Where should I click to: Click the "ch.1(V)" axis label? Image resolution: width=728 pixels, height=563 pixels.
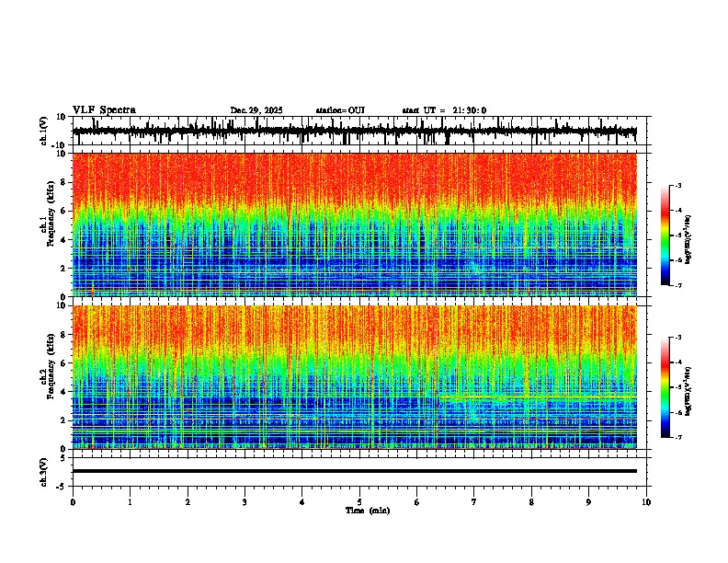point(44,131)
